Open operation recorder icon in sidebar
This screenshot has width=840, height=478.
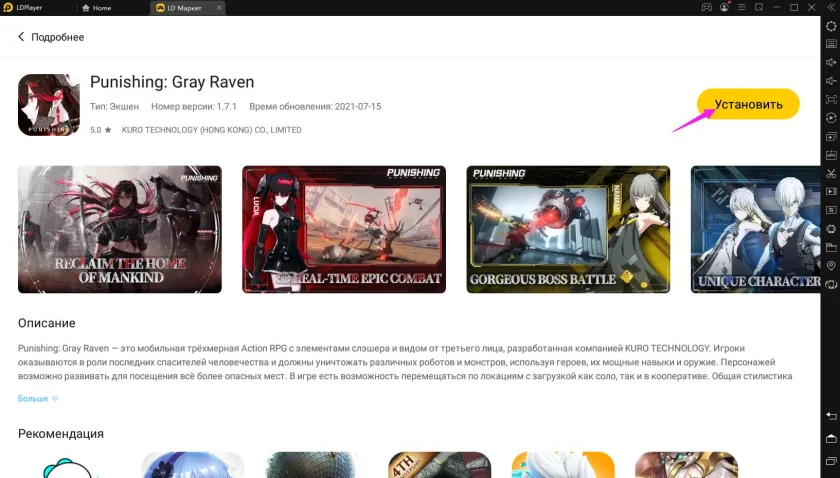point(831,118)
